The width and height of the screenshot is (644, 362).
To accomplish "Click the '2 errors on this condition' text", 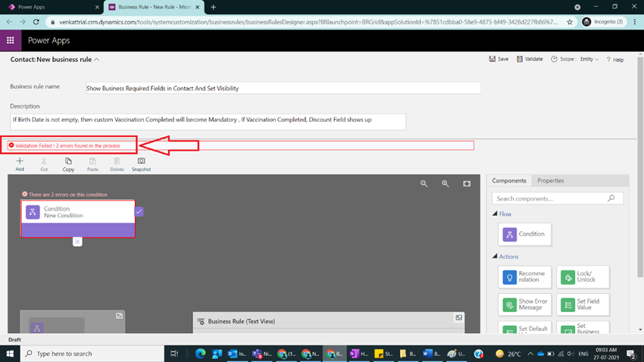I will click(x=67, y=195).
